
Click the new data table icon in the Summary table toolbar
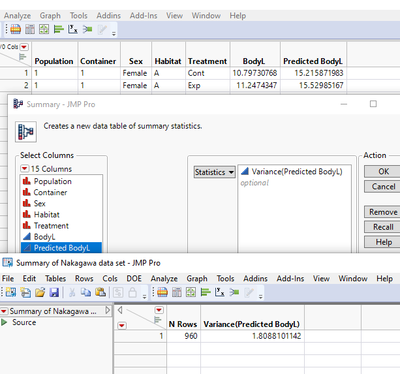tap(11, 292)
